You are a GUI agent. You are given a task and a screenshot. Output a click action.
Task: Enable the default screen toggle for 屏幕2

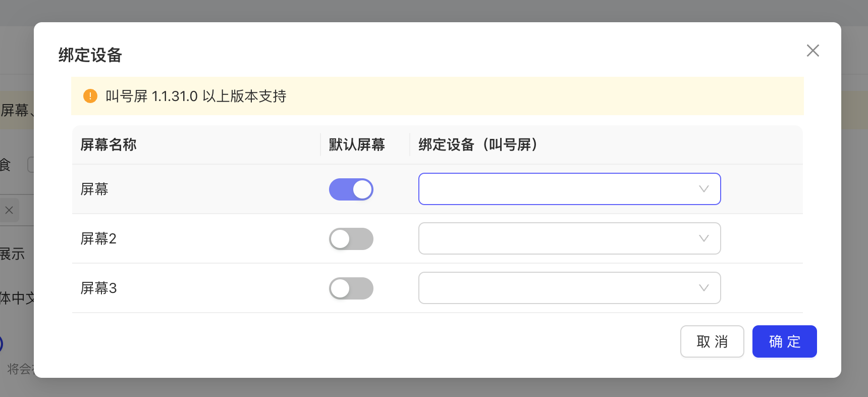351,239
